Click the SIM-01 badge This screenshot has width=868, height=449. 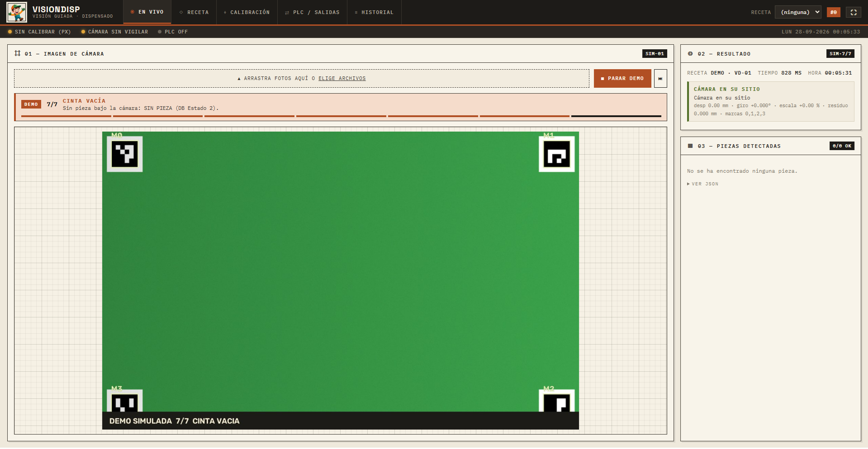tap(655, 54)
